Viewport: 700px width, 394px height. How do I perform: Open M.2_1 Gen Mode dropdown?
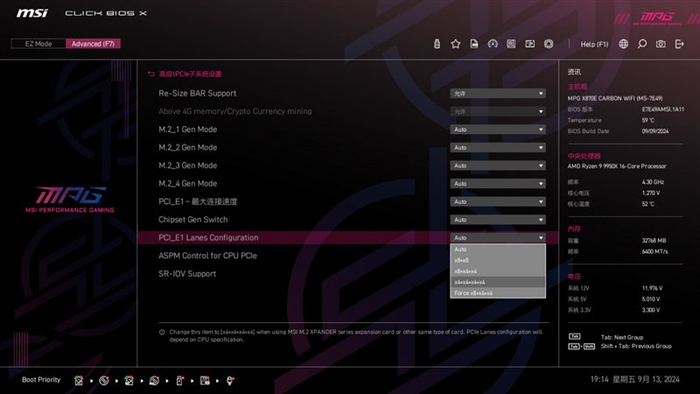pyautogui.click(x=498, y=129)
